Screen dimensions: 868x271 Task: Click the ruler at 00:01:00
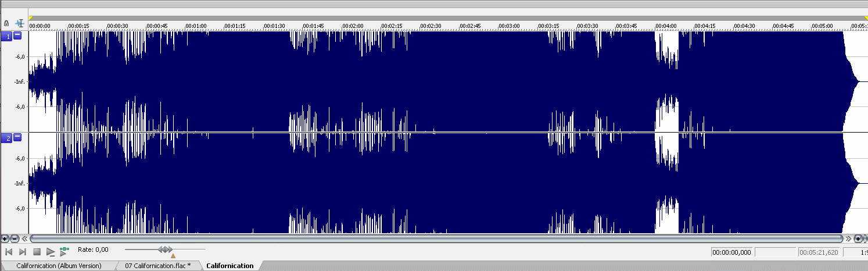tap(196, 26)
